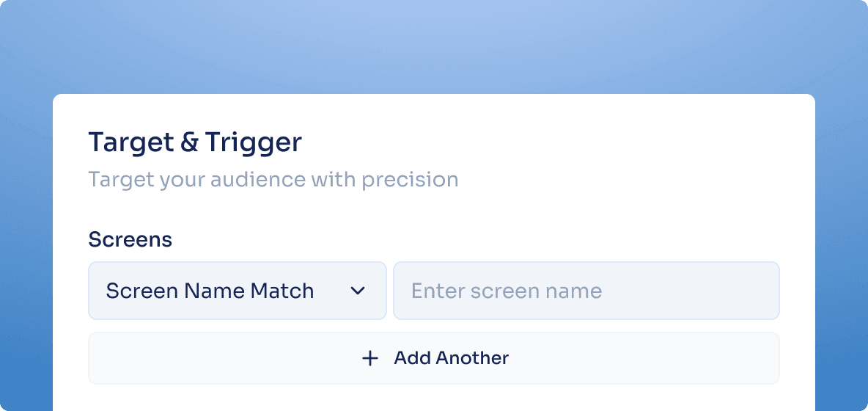Click the Target & Trigger heading
The height and width of the screenshot is (411, 868).
coord(194,142)
